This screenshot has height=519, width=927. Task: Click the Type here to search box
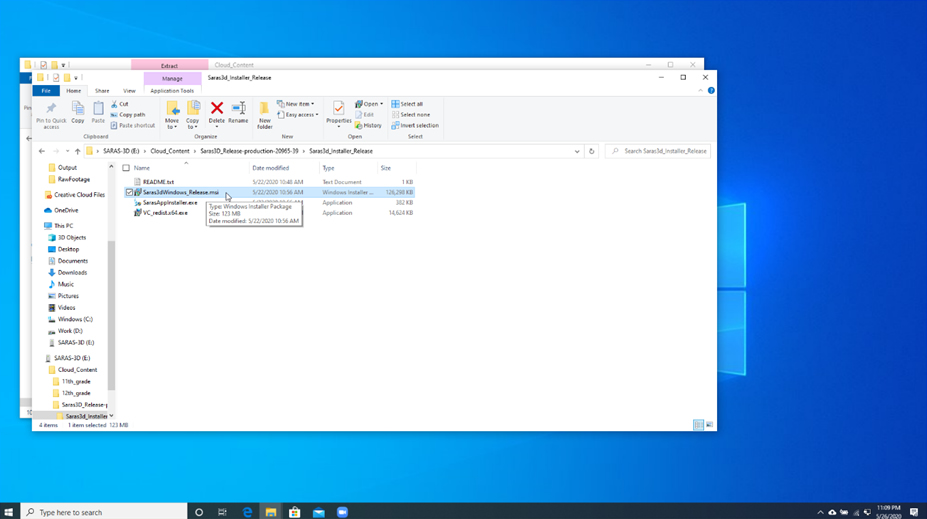[x=104, y=512]
